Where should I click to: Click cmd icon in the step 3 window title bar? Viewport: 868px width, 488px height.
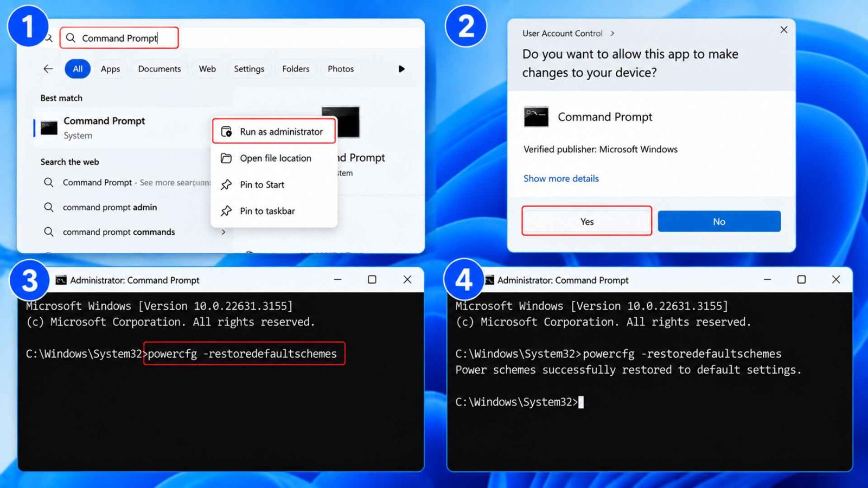coord(61,280)
